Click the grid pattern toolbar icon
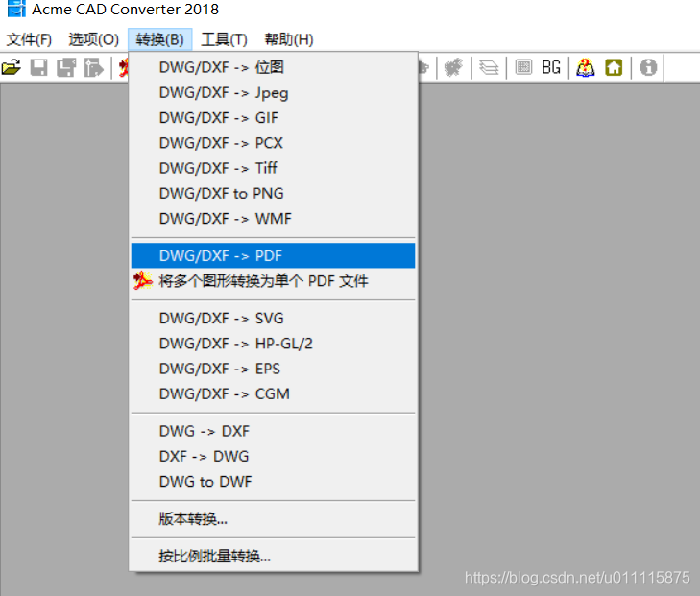Screen dimensions: 700x596 523,67
